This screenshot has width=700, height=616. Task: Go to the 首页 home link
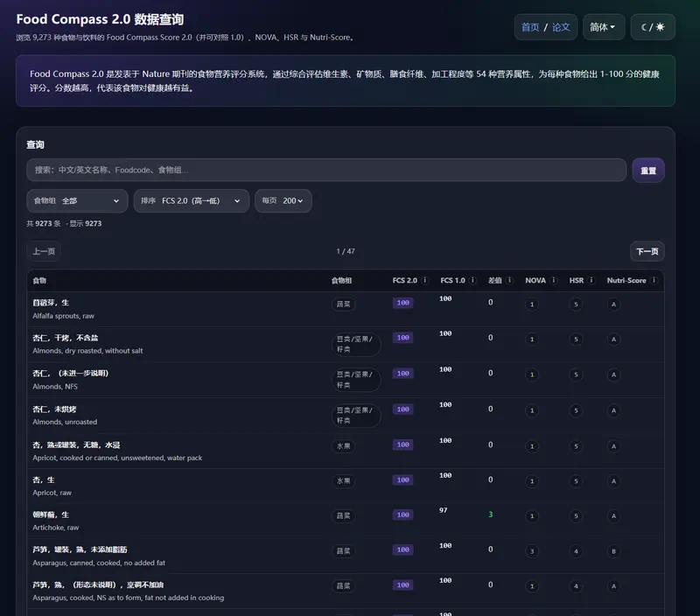point(530,27)
